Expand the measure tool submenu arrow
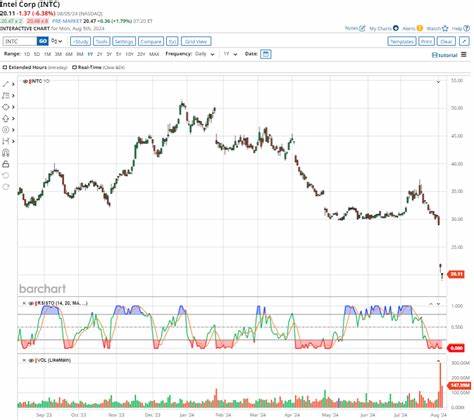This screenshot has height=420, width=474. coord(13,141)
